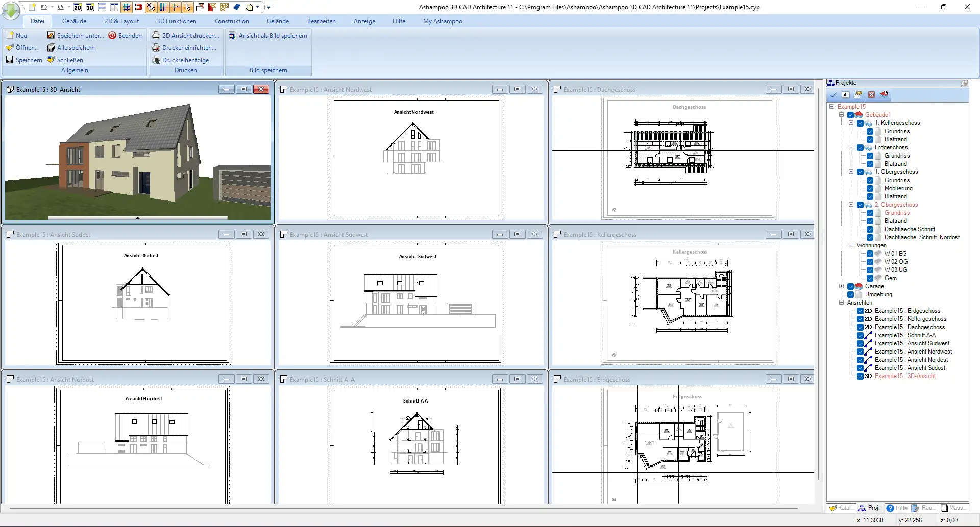
Task: Switch to the 3D Funktionen ribbon tab
Action: [x=176, y=21]
